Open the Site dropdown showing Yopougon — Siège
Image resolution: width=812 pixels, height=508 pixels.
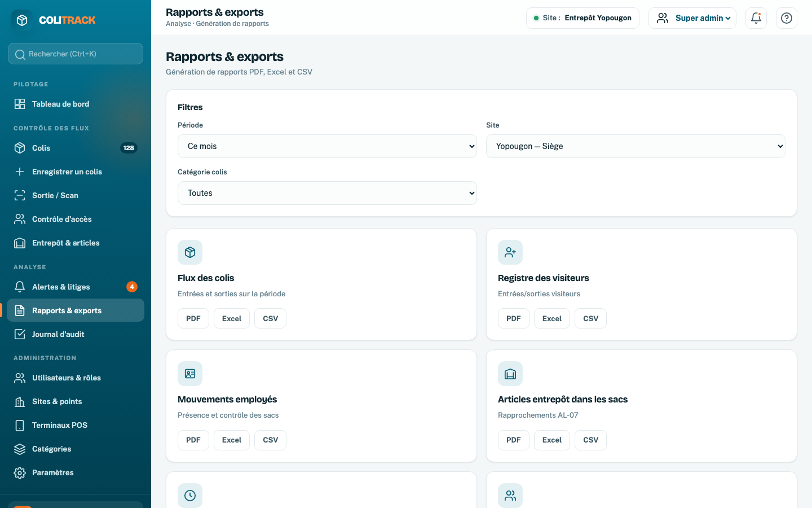coord(636,146)
